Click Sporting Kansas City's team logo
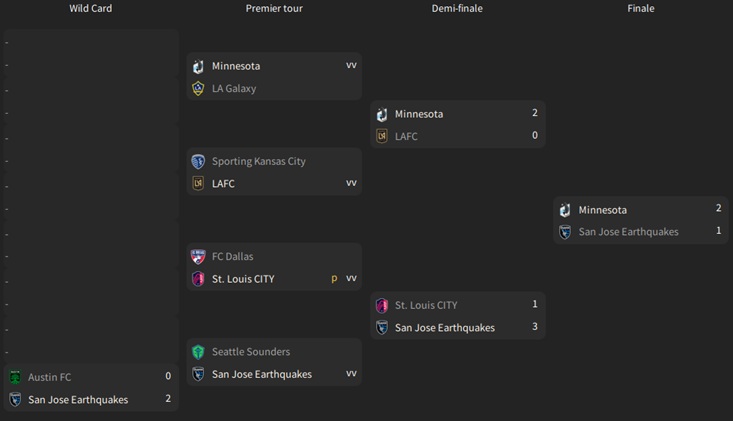Viewport: 733px width, 421px height. tap(198, 161)
